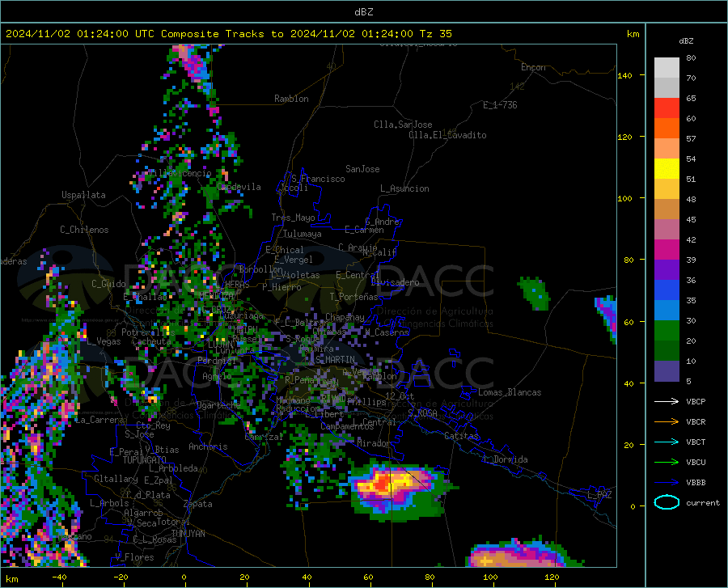Screen dimensions: 728x588
Task: Click the S_MARTIN map label
Action: (335, 360)
